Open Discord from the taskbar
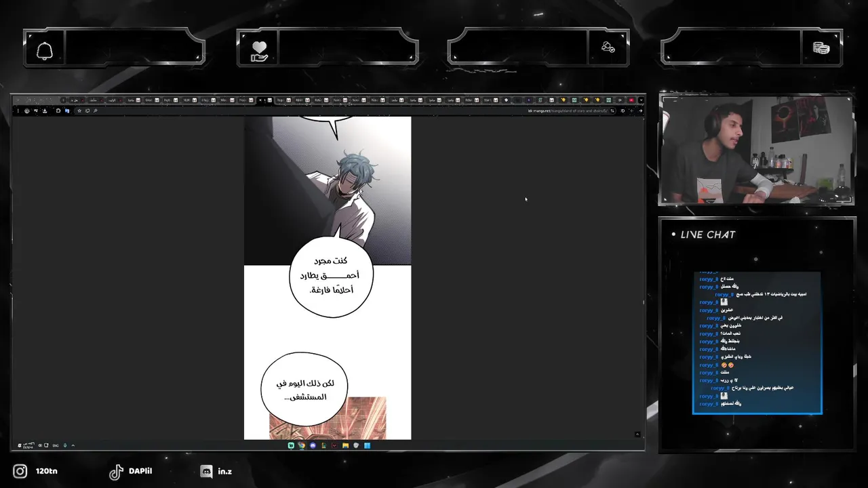This screenshot has width=868, height=488. click(313, 445)
